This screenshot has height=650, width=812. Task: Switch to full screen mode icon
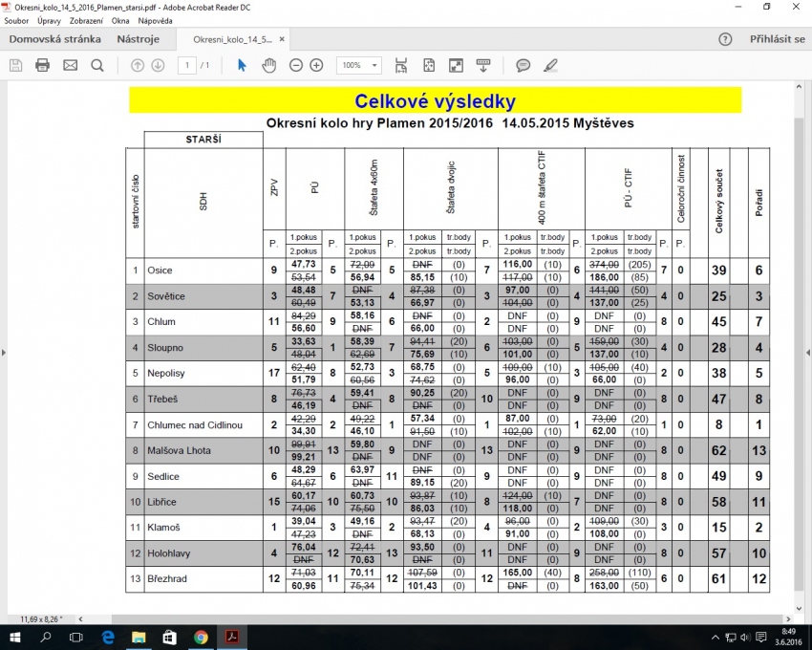click(x=456, y=65)
